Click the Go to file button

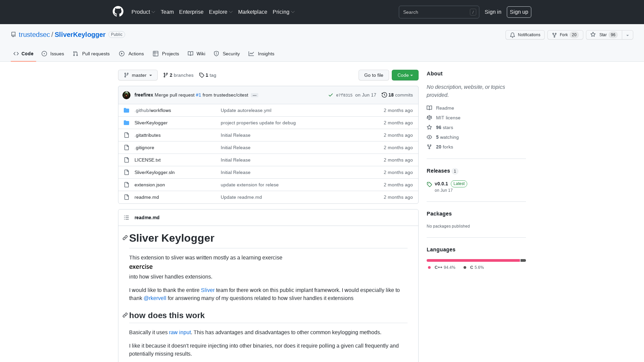click(374, 75)
